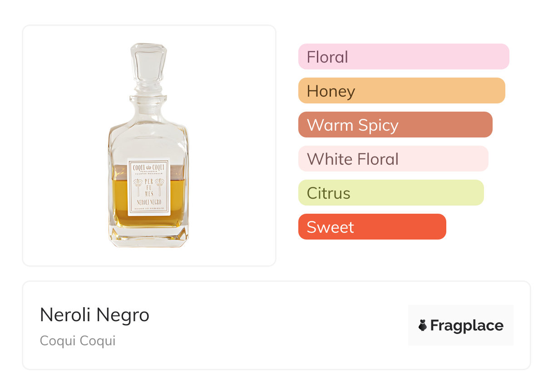The image size is (553, 392).
Task: Choose the Warm Spicy accord bar
Action: click(x=395, y=125)
